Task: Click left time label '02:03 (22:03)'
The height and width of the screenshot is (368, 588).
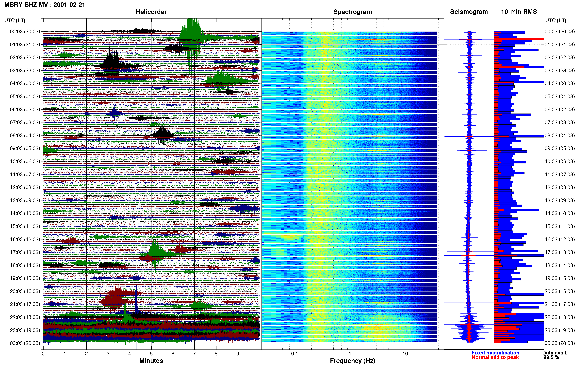Action: (x=25, y=57)
